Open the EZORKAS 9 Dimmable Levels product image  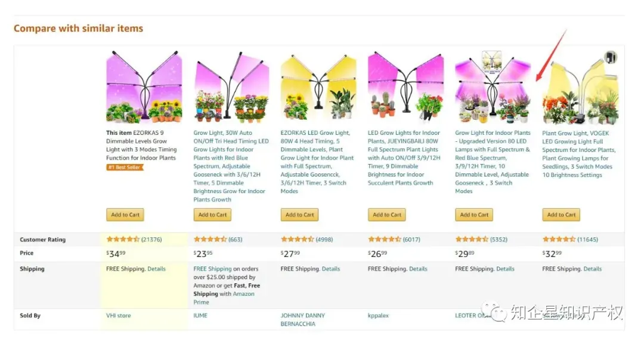tap(144, 86)
